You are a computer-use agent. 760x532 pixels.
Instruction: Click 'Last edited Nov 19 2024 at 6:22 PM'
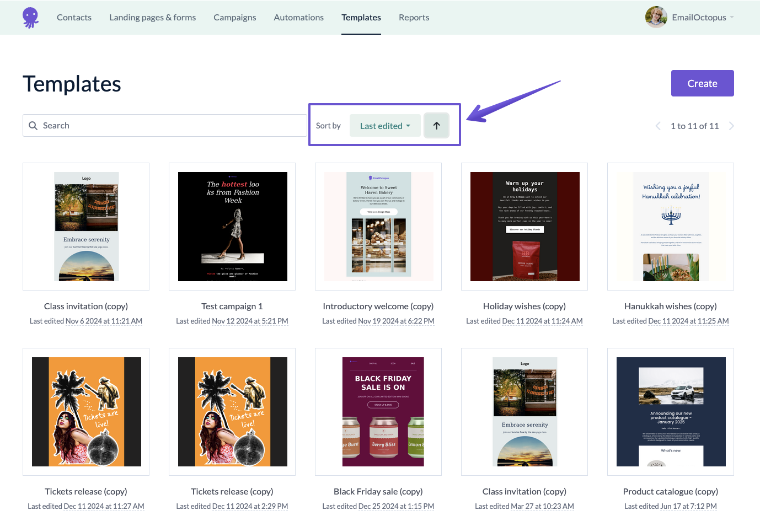pyautogui.click(x=378, y=321)
